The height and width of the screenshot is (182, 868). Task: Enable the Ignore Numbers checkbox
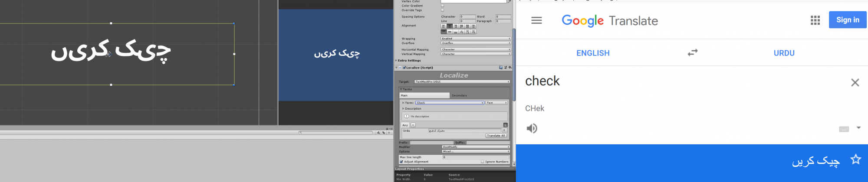482,162
